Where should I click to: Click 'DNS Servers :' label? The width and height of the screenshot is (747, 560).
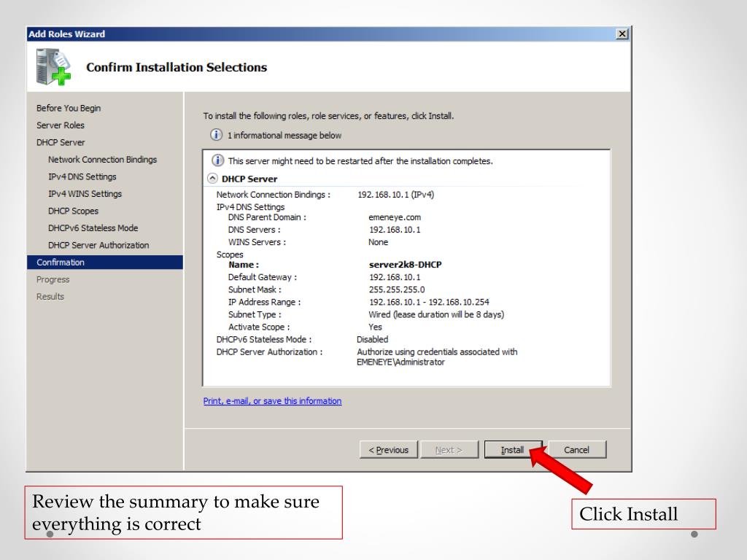pos(255,230)
